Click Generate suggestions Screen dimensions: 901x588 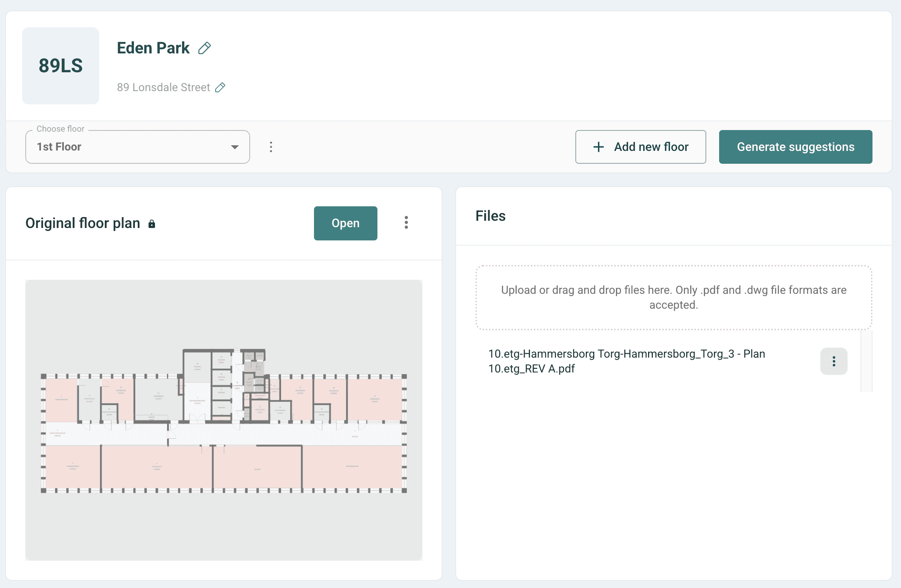click(795, 147)
